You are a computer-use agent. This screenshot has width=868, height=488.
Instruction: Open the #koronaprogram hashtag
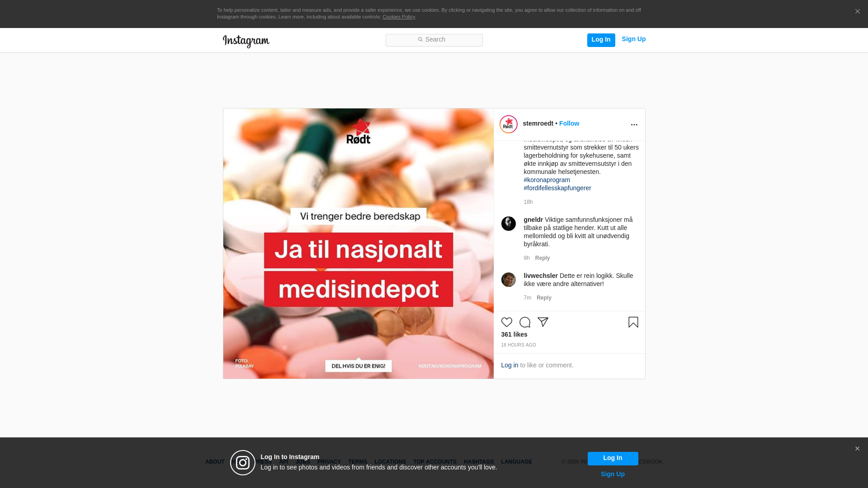click(x=547, y=180)
